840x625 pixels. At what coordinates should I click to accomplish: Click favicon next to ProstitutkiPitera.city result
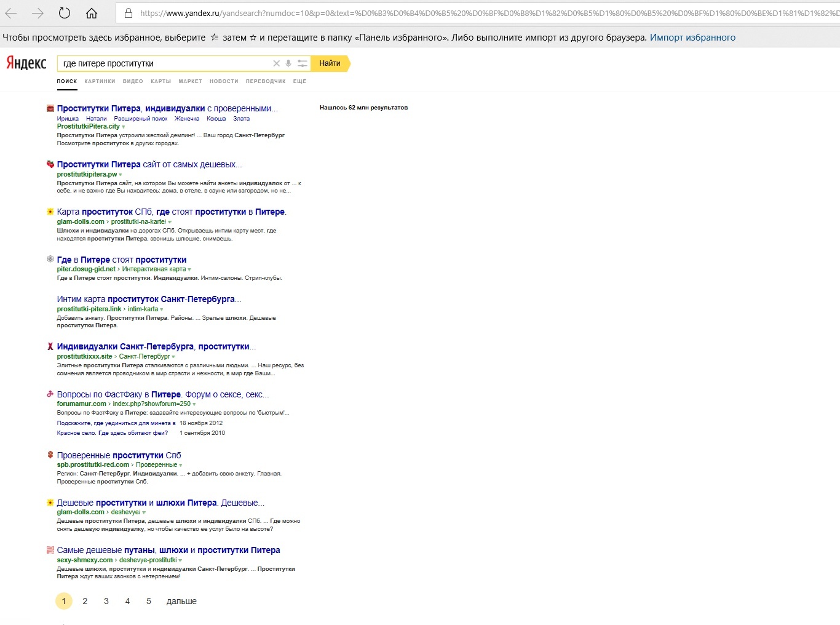pyautogui.click(x=50, y=109)
